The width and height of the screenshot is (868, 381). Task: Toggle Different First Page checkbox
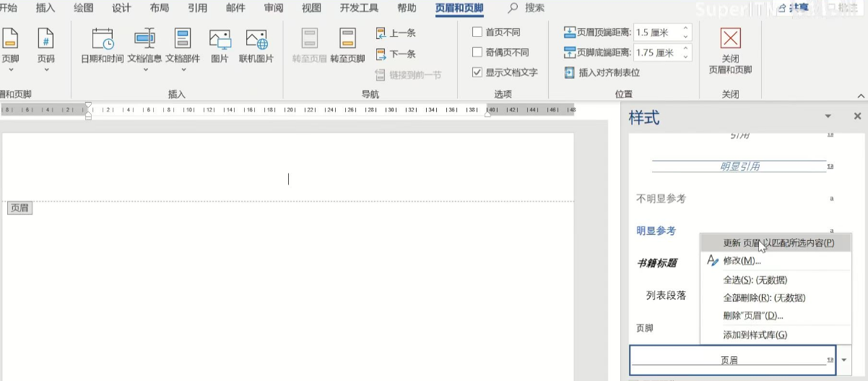click(x=477, y=32)
